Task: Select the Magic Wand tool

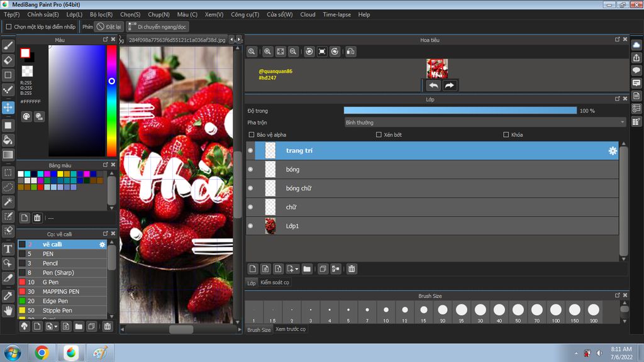Action: [8, 202]
